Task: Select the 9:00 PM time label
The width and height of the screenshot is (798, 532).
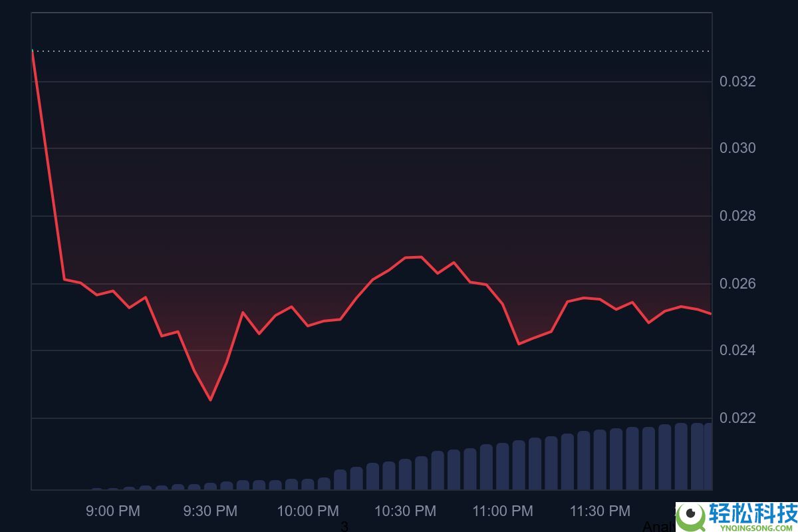Action: (114, 511)
